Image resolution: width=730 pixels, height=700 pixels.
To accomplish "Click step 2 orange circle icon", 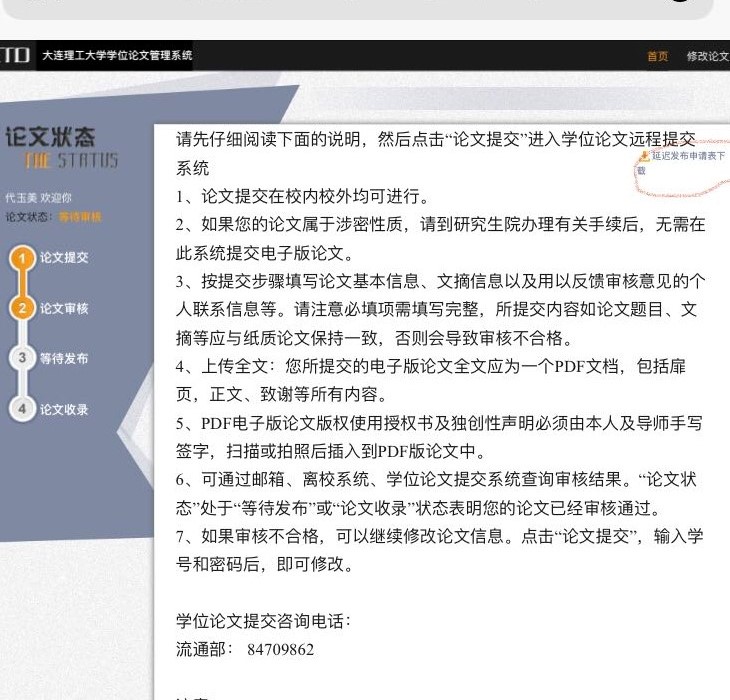I will [x=22, y=308].
